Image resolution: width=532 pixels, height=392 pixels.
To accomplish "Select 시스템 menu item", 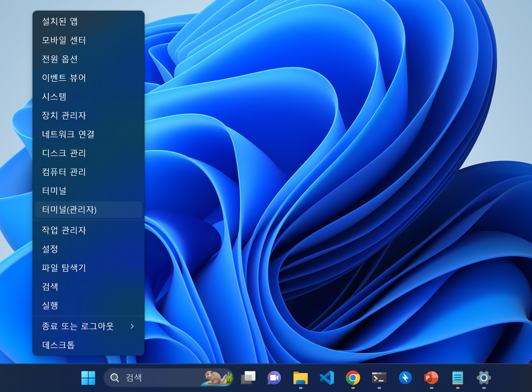I will (89, 96).
